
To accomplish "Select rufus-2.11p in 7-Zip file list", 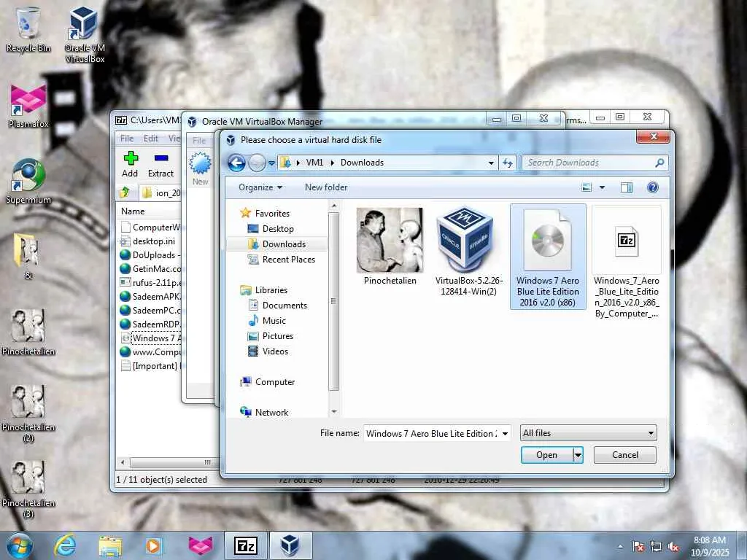I will pos(150,283).
